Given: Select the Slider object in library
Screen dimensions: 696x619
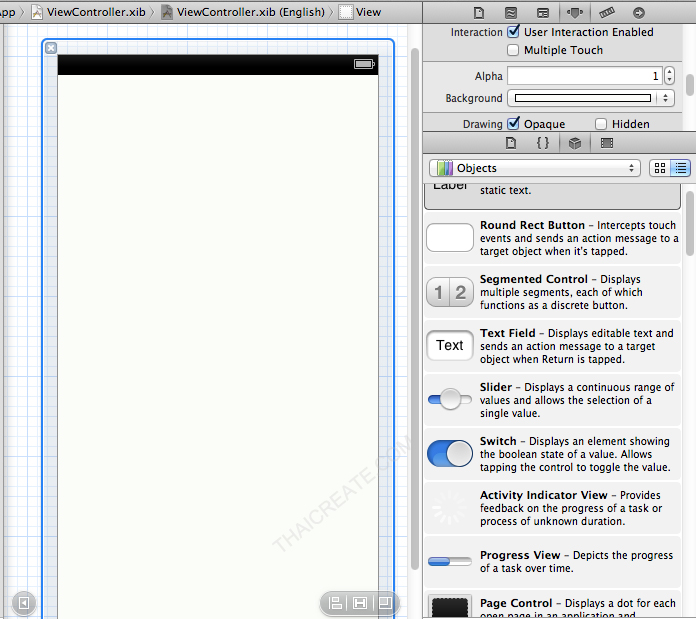Looking at the screenshot, I should (552, 400).
